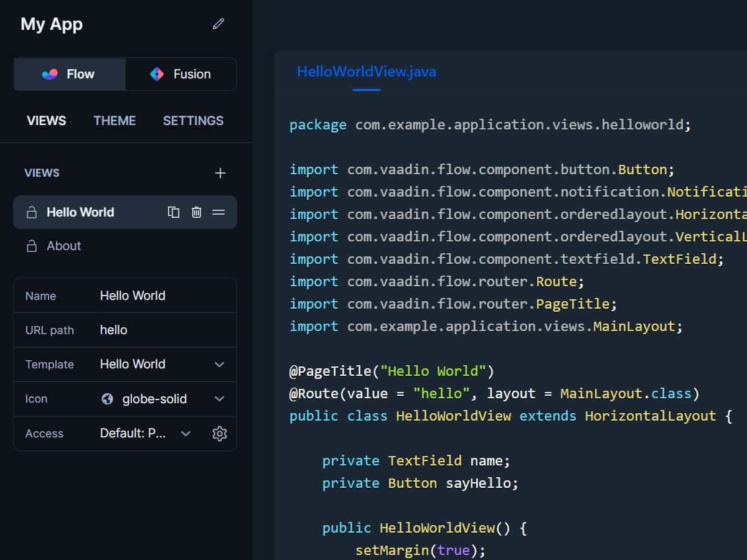The image size is (747, 560).
Task: Click the private TextField name line
Action: [416, 461]
